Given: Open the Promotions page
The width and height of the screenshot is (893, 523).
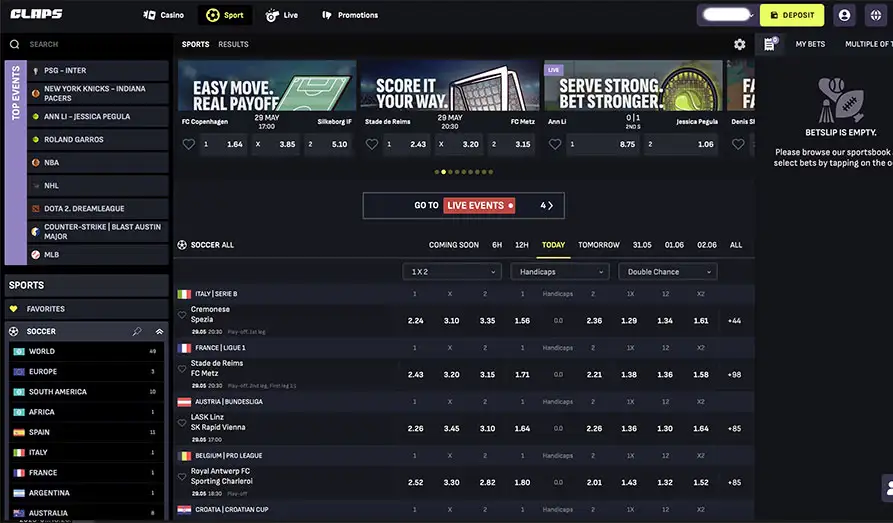Looking at the screenshot, I should click(350, 15).
